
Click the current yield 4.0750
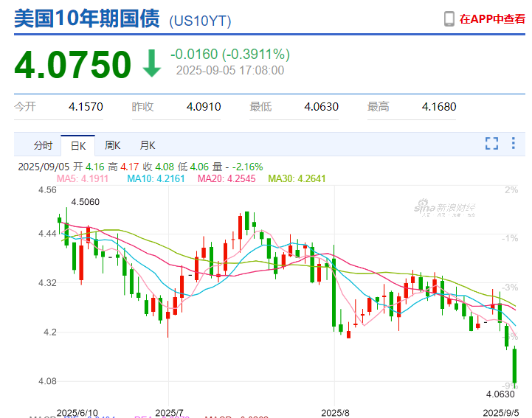72,64
